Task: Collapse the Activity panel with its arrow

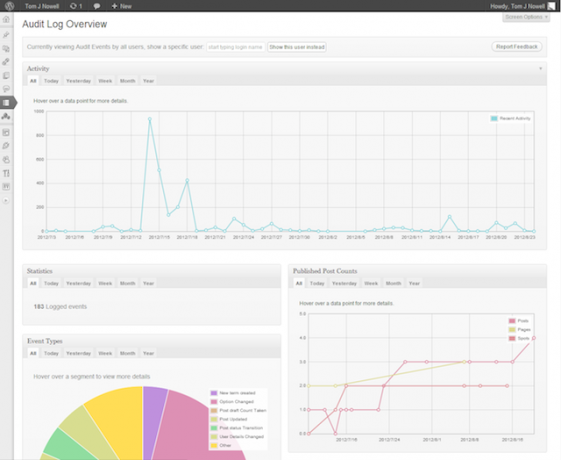Action: (541, 68)
